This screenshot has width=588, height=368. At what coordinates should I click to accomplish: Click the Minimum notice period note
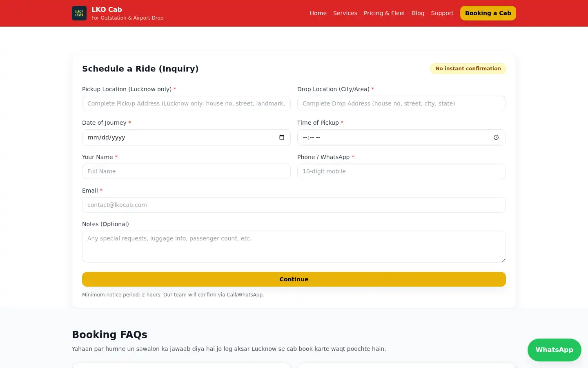click(x=173, y=295)
